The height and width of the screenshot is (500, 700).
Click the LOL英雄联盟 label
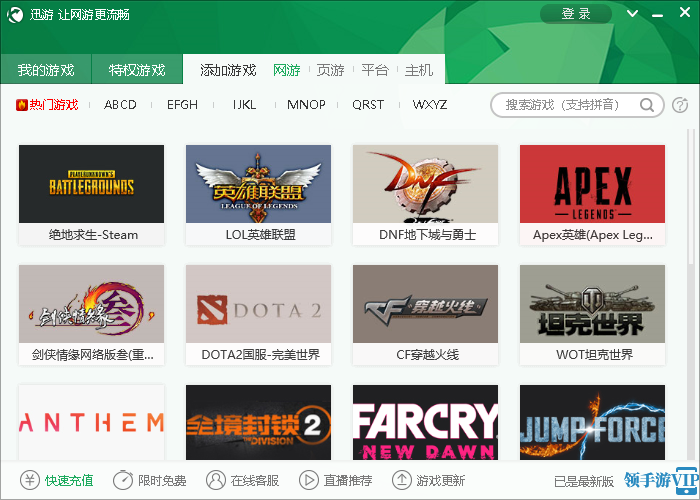[261, 235]
